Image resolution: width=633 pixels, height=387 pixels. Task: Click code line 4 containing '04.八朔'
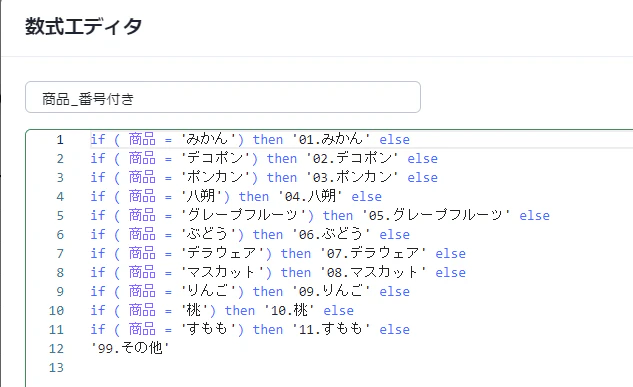(x=236, y=197)
